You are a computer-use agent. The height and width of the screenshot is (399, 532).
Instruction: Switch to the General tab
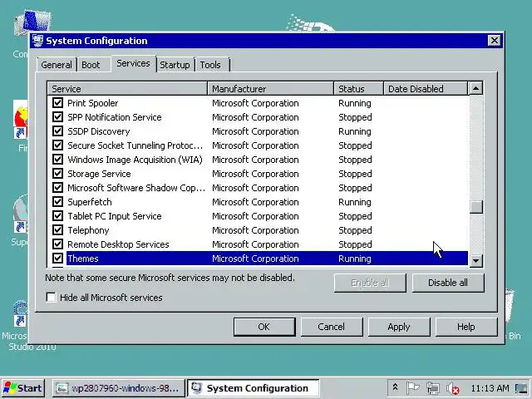57,65
